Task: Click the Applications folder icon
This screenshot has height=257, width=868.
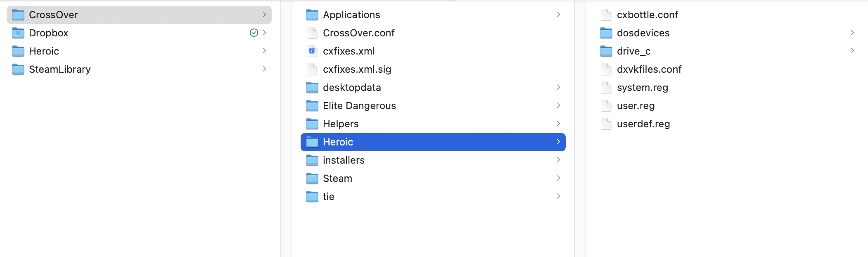Action: (x=312, y=15)
